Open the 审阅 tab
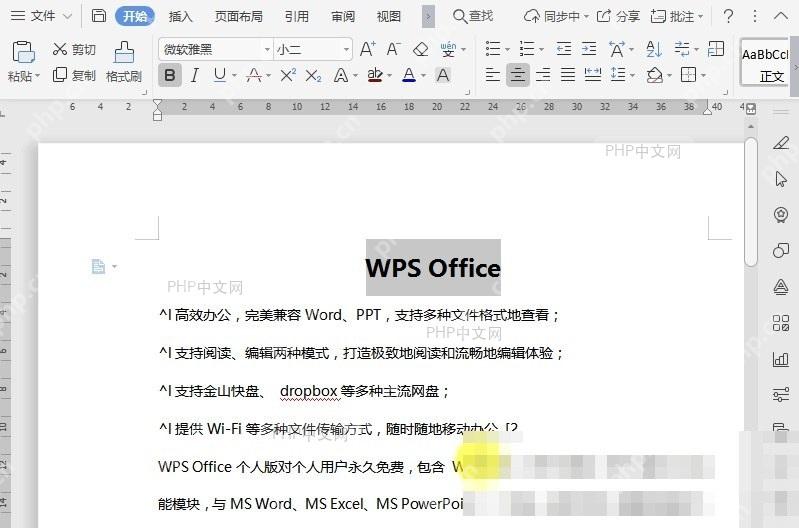Image resolution: width=799 pixels, height=528 pixels. [343, 16]
